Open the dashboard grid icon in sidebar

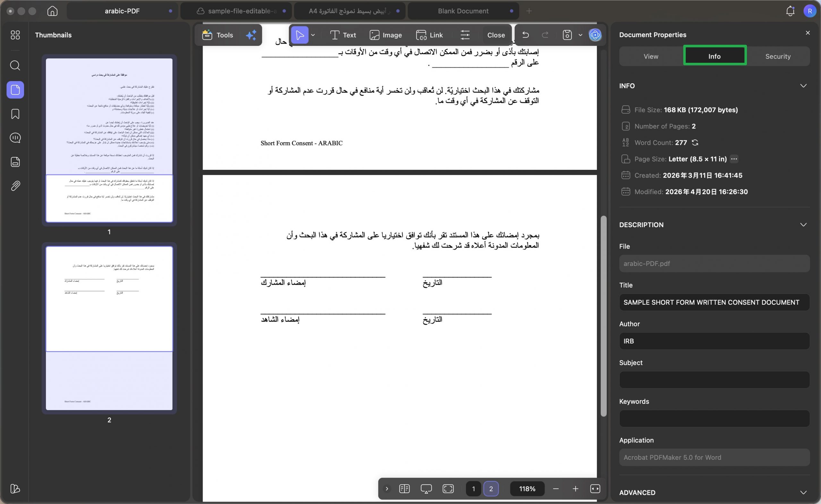[15, 35]
